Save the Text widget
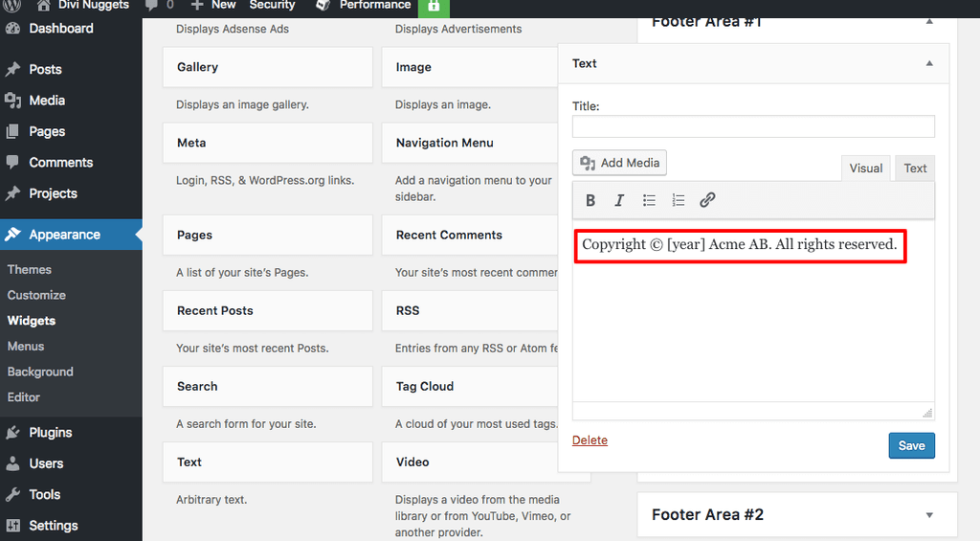980x541 pixels. [x=912, y=445]
